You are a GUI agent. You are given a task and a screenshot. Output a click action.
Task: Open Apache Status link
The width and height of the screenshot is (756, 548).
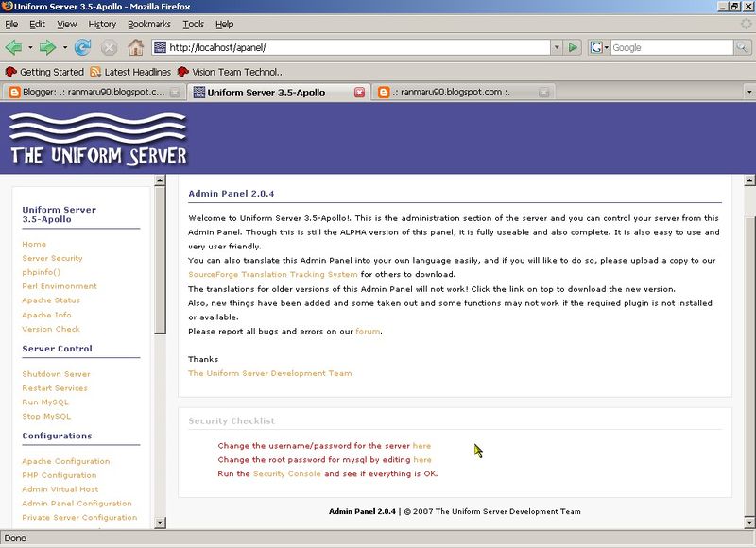[51, 300]
